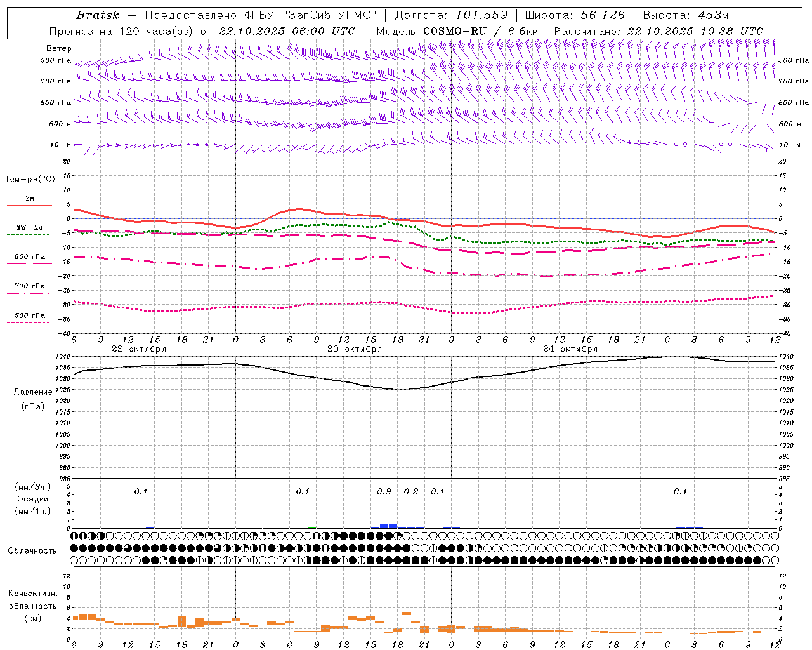Click the (мм/1ч.) precipitation unit label

33,511
